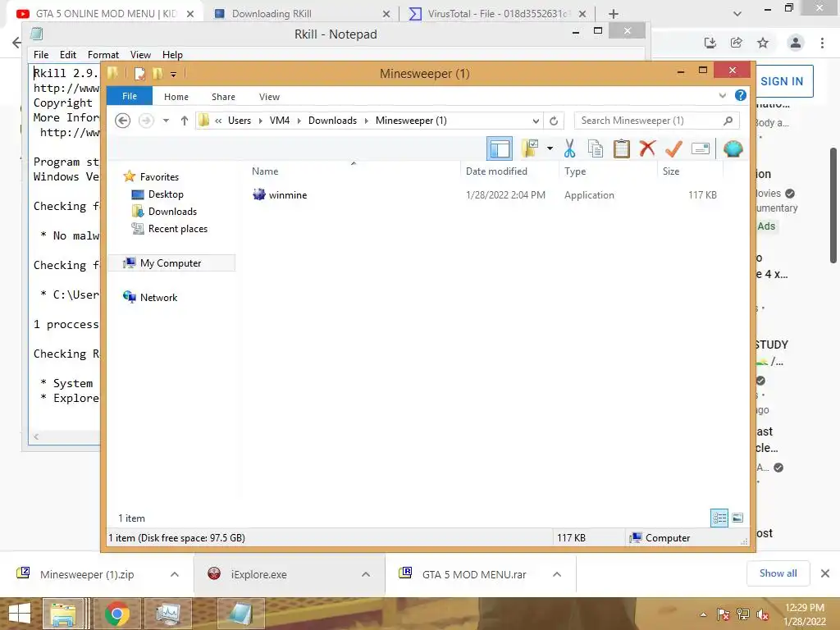This screenshot has height=630, width=840.
Task: Switch to large icons view at bottom right
Action: pos(737,518)
